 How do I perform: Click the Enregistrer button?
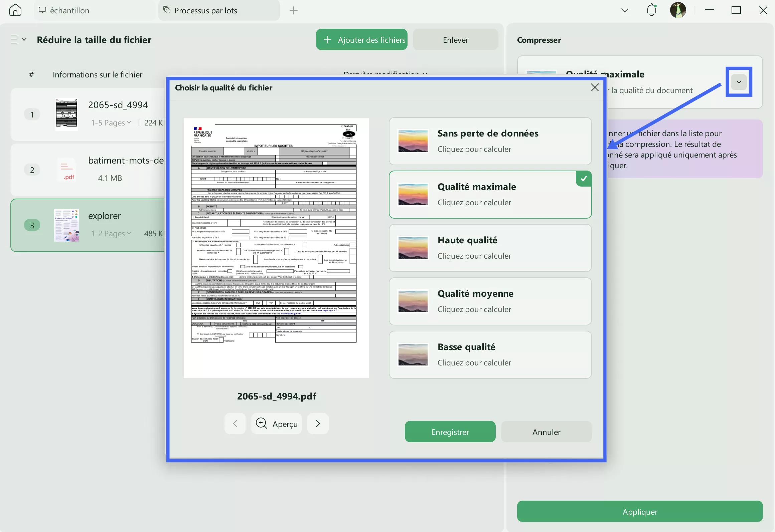[450, 432]
